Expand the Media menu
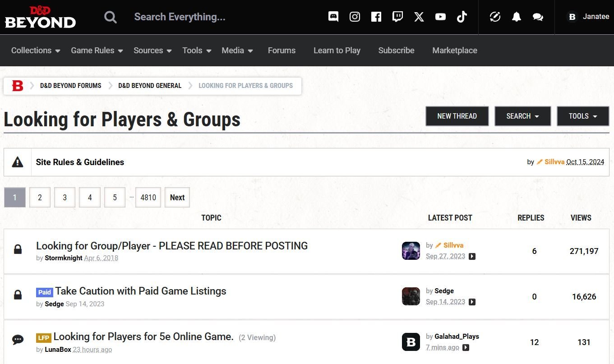This screenshot has width=614, height=364. click(x=237, y=51)
